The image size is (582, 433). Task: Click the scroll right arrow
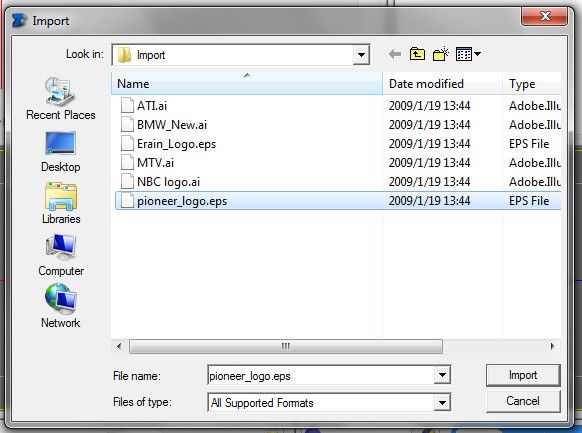tap(552, 347)
